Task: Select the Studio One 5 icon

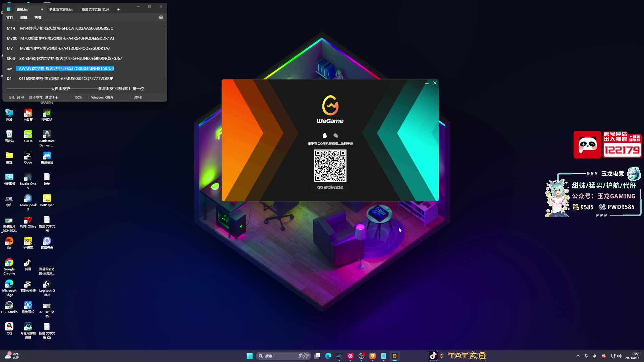Action: [28, 181]
